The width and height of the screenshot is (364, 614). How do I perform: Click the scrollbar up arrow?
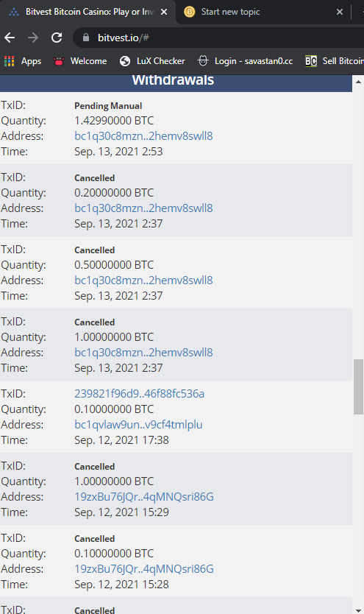coord(358,82)
